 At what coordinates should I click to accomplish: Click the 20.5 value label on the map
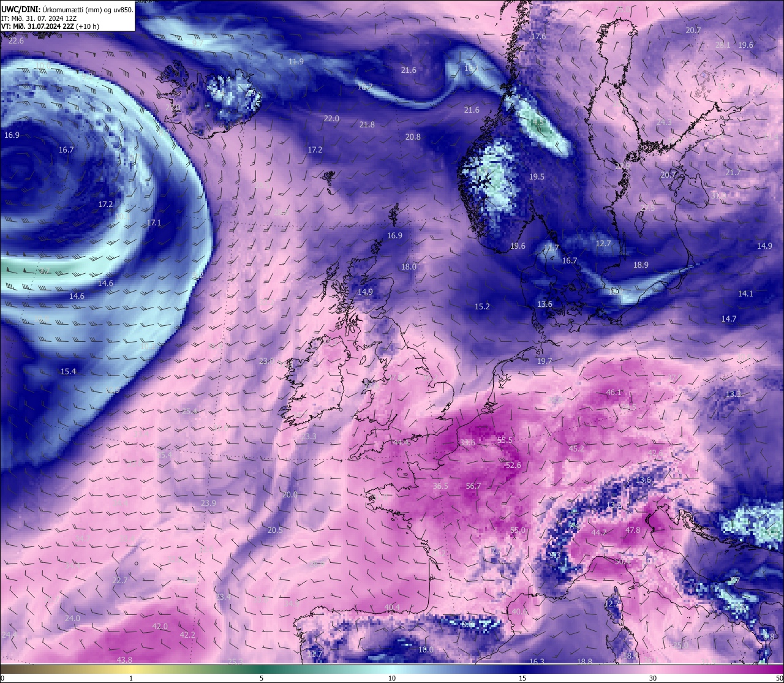pyautogui.click(x=275, y=530)
